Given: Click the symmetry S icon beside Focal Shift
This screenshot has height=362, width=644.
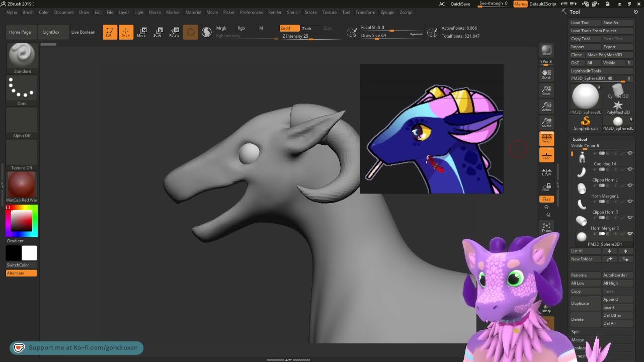Looking at the screenshot, I should tap(352, 33).
